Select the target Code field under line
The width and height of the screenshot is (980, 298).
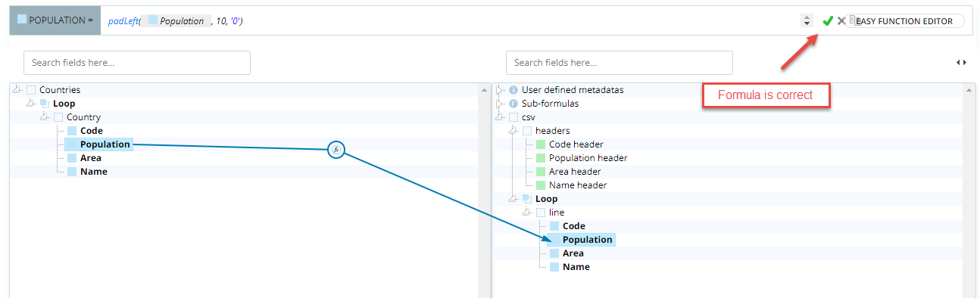coord(574,226)
